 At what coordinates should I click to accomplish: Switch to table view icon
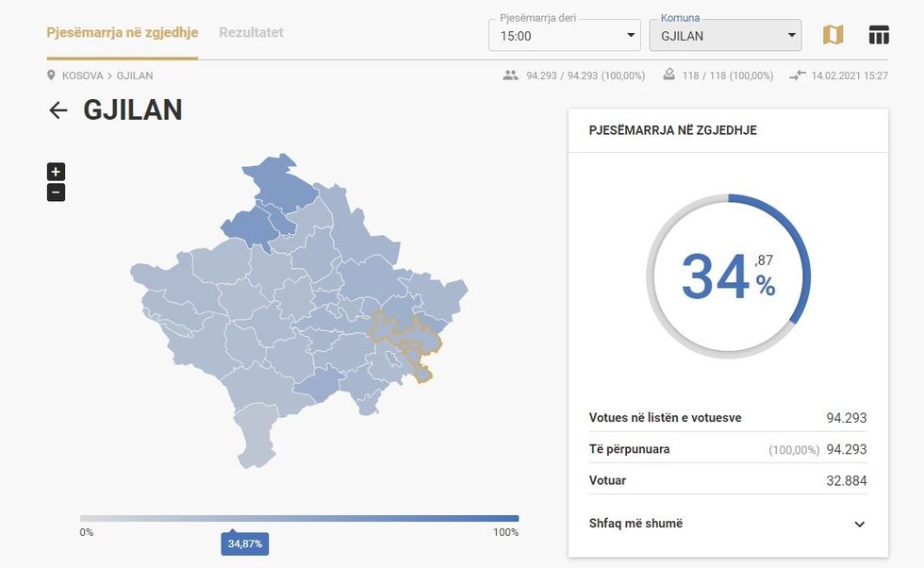(879, 35)
